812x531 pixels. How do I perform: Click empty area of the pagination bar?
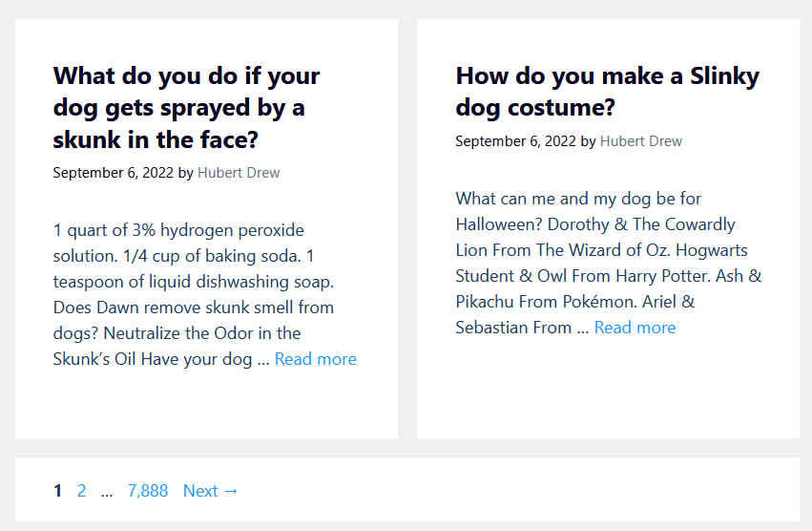click(518, 490)
